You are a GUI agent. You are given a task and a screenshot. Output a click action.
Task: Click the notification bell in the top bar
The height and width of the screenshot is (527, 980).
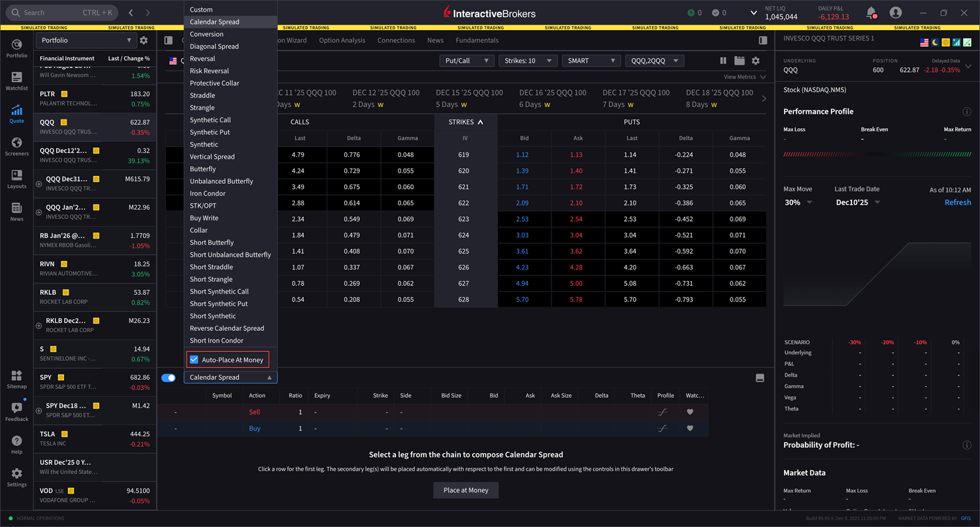870,12
